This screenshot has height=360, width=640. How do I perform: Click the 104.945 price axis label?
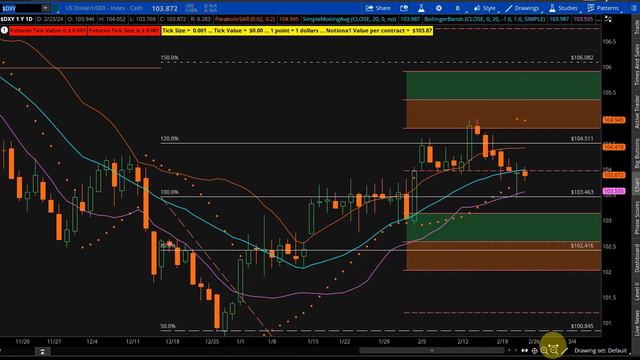[614, 120]
